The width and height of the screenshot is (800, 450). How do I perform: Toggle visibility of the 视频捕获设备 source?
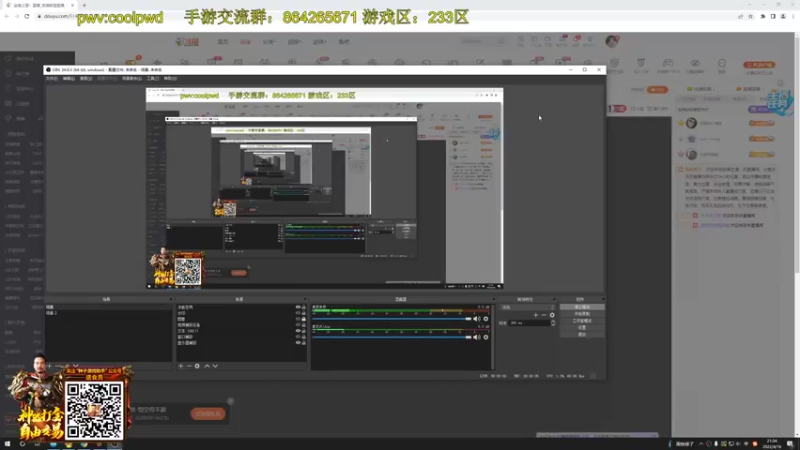click(x=298, y=325)
